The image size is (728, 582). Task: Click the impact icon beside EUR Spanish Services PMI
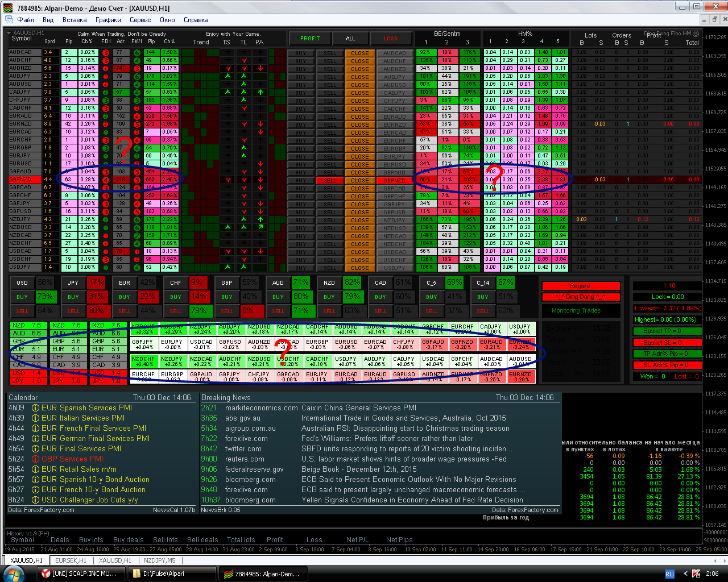click(x=35, y=408)
